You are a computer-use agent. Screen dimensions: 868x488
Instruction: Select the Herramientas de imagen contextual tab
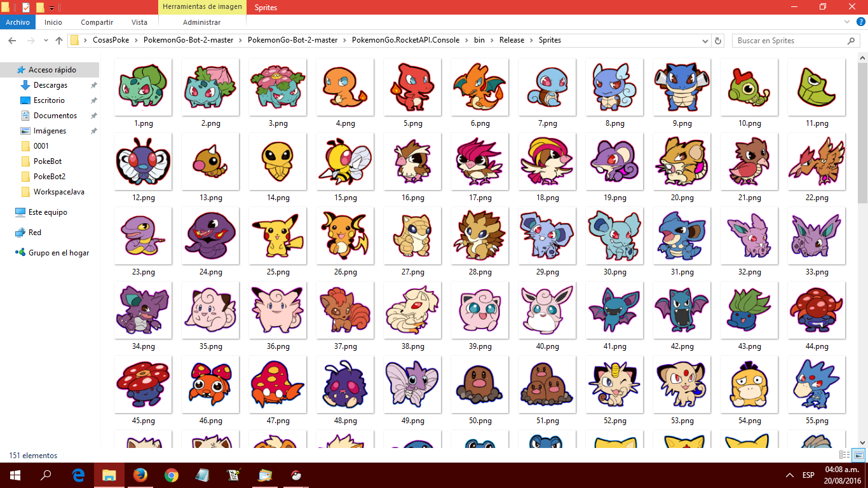tap(202, 7)
